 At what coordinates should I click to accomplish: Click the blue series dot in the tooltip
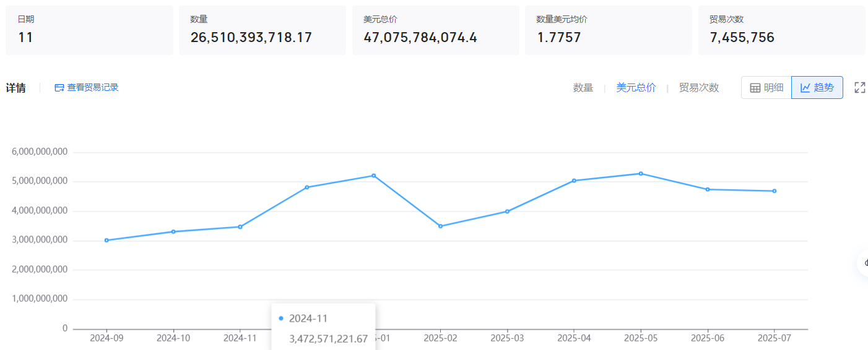(x=281, y=318)
